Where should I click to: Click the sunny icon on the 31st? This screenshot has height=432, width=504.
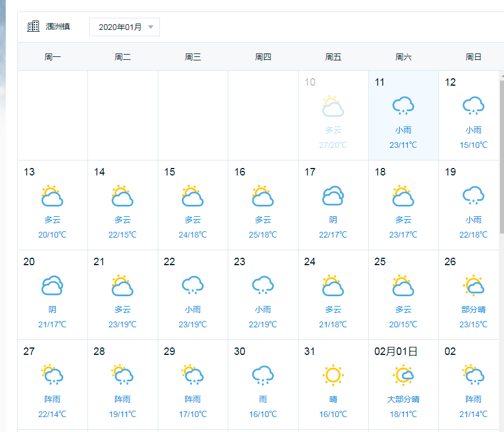[x=333, y=375]
